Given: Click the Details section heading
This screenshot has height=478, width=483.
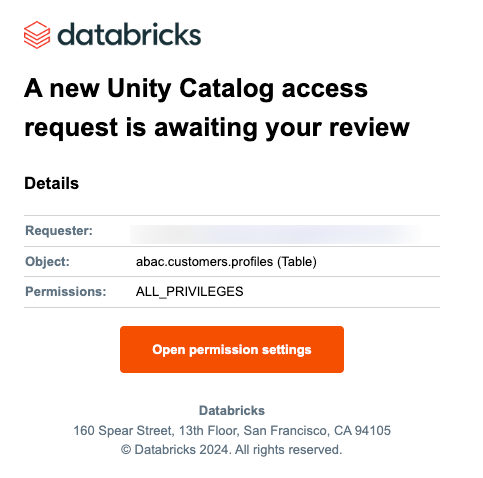Looking at the screenshot, I should point(51,183).
